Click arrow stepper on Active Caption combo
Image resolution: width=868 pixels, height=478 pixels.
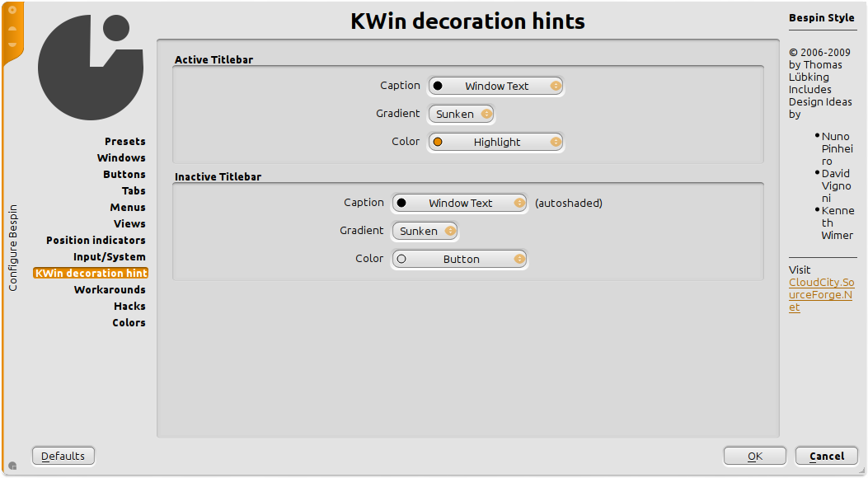(556, 86)
